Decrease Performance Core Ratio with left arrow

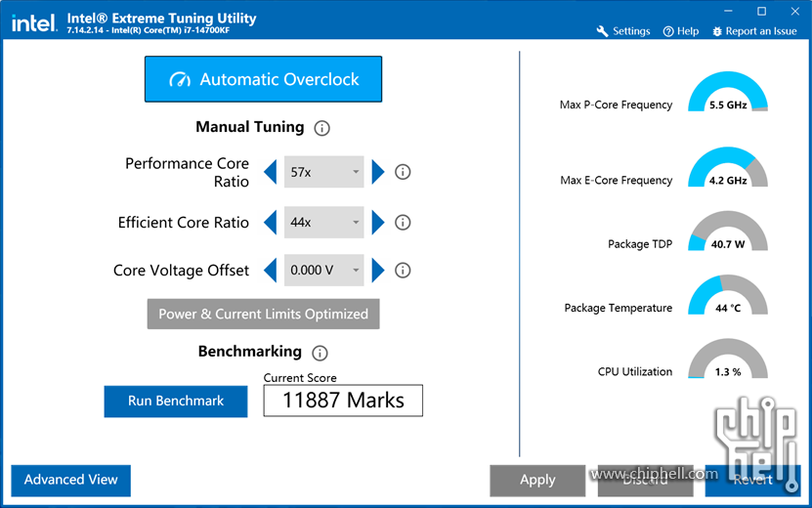(x=271, y=172)
